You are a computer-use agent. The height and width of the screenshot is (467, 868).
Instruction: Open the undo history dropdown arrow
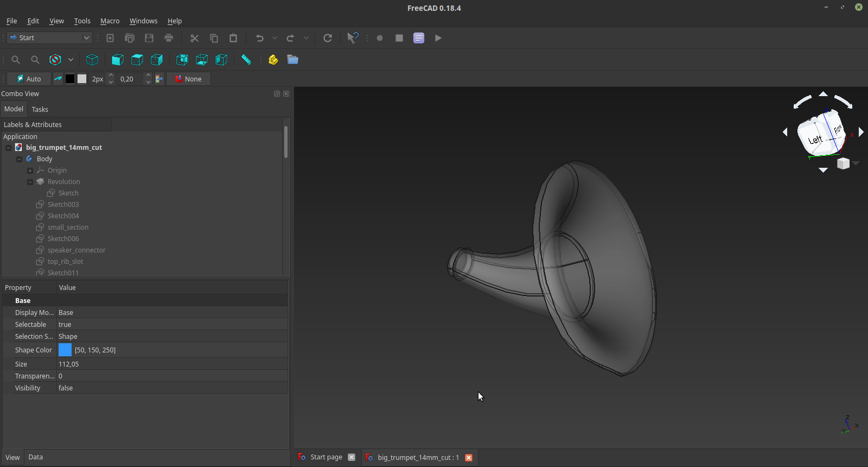(275, 38)
